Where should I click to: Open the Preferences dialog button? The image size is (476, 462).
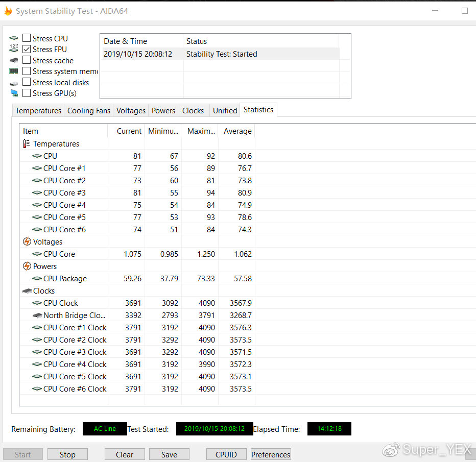pos(271,454)
